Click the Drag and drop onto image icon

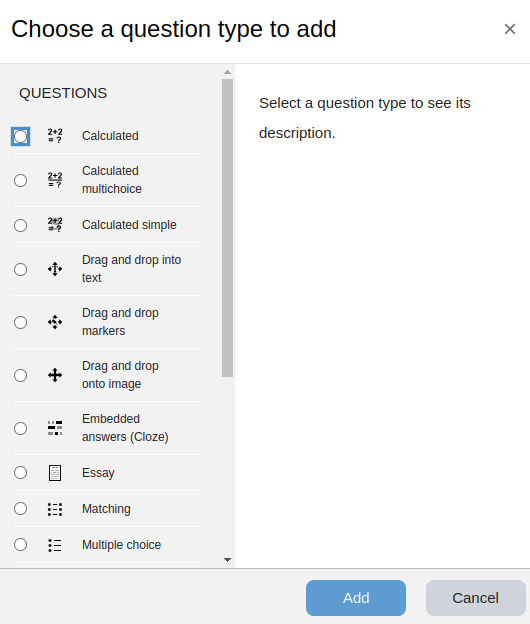pyautogui.click(x=55, y=375)
